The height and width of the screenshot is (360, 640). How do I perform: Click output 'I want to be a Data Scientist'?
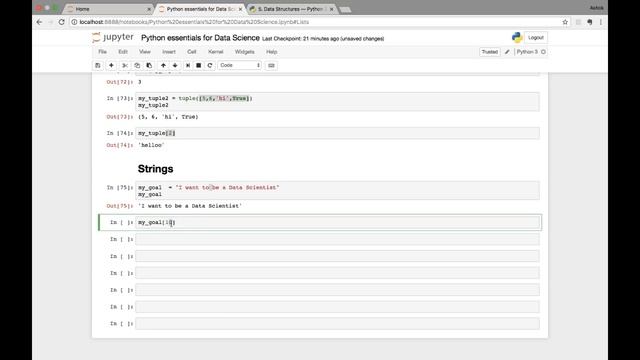(190, 206)
